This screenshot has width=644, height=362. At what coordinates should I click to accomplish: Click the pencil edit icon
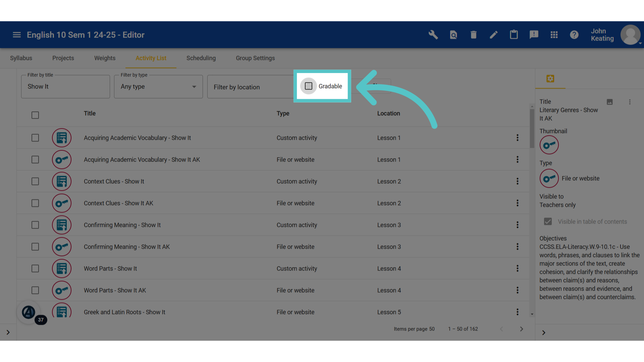(494, 35)
